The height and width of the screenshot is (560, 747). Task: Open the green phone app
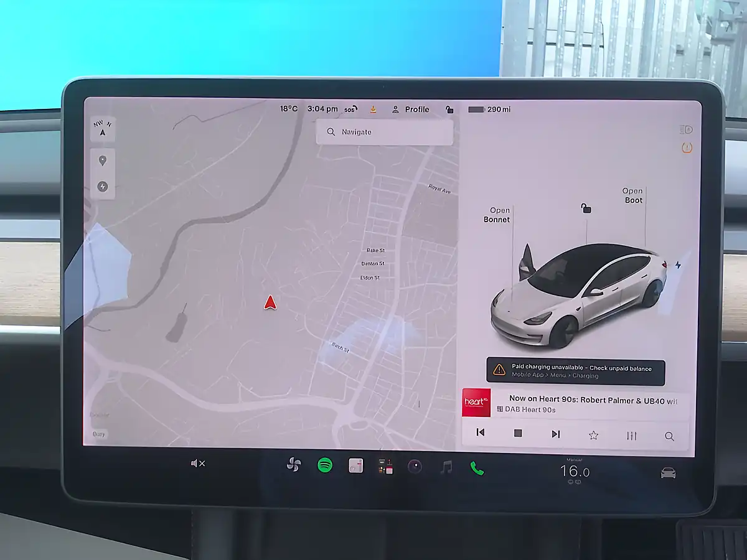tap(477, 468)
